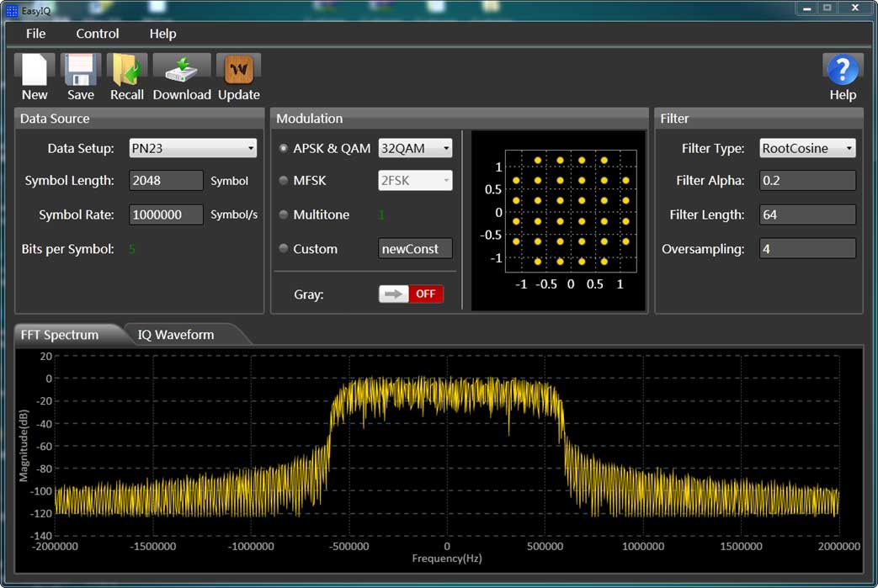Open the 32QAM modulation type dropdown

point(415,149)
